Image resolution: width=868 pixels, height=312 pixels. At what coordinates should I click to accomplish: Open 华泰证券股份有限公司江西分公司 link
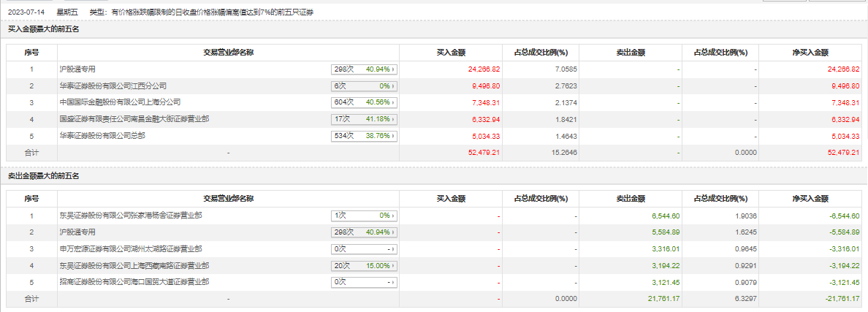click(113, 86)
